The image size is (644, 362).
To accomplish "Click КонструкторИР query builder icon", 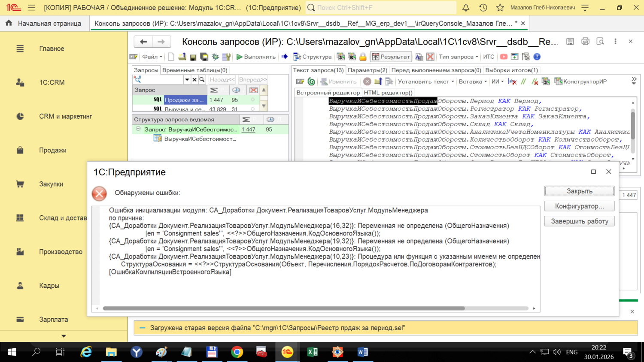I will 580,81.
